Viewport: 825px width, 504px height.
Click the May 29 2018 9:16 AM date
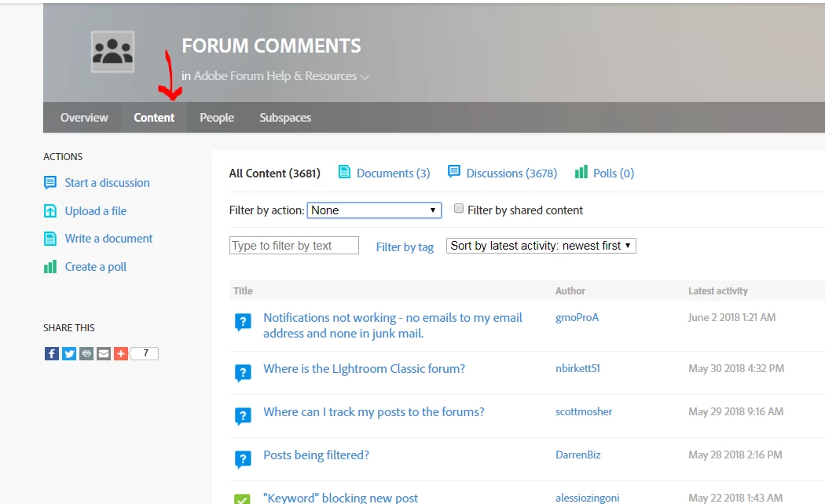(736, 411)
